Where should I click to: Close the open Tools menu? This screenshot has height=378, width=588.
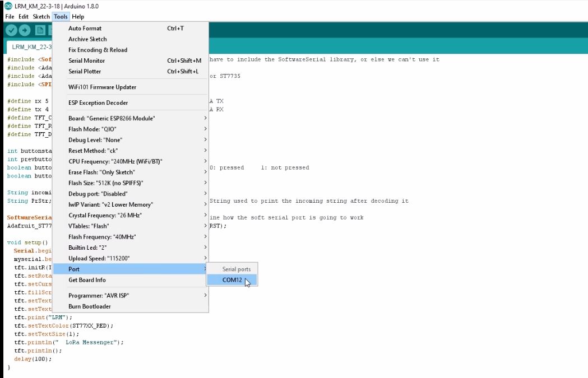pyautogui.click(x=61, y=16)
